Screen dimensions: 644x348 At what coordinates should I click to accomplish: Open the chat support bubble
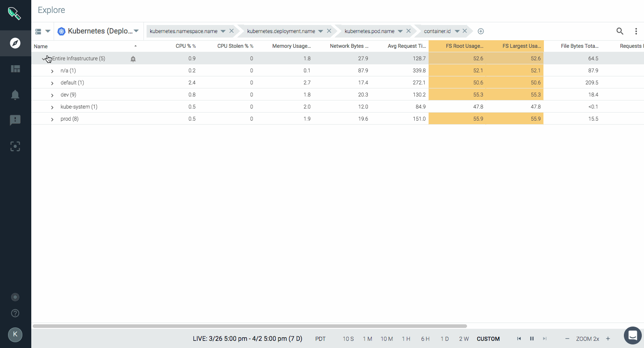tap(632, 335)
